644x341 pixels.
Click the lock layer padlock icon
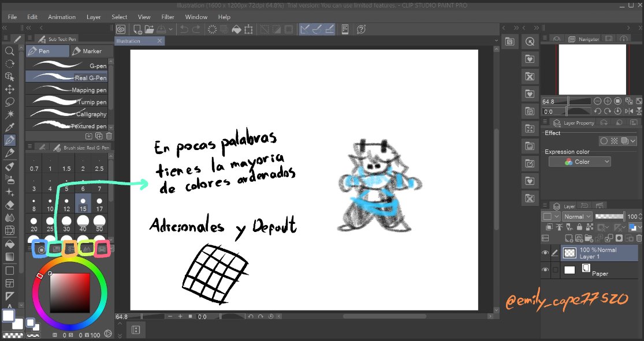click(579, 227)
